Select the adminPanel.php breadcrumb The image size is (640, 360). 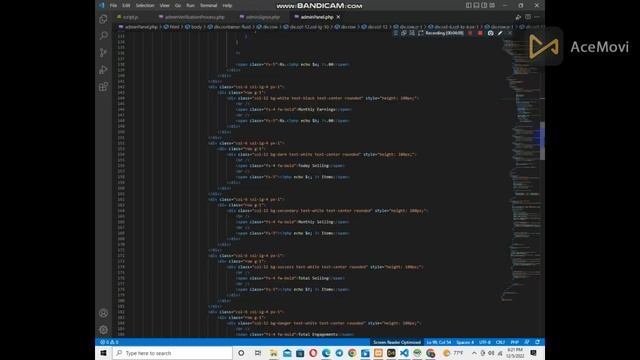pos(138,27)
